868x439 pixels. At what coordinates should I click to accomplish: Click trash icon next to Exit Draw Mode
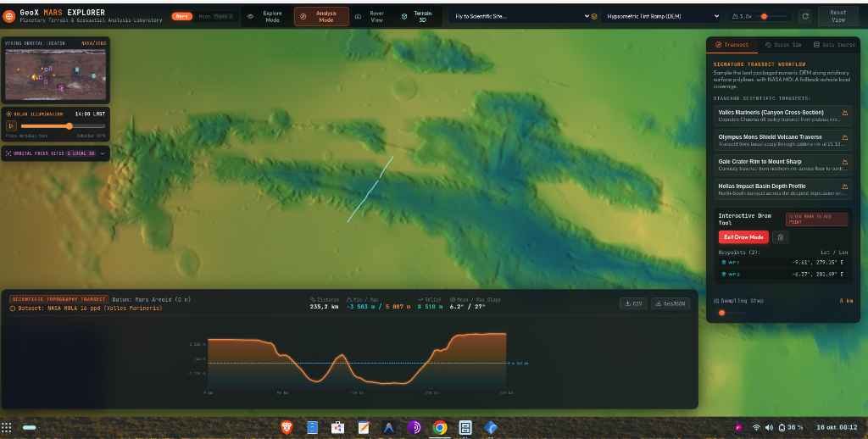[781, 237]
